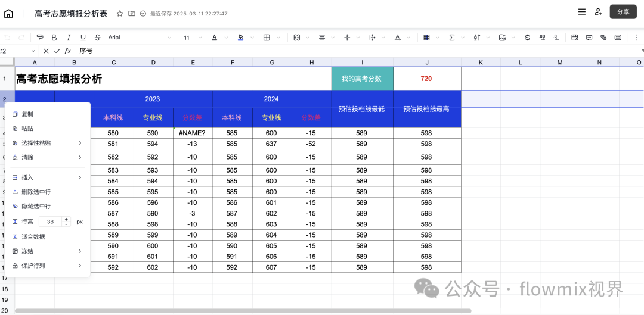Click the keyboard shortcuts icon
Viewport: 644px width, 315px height.
tap(618, 38)
